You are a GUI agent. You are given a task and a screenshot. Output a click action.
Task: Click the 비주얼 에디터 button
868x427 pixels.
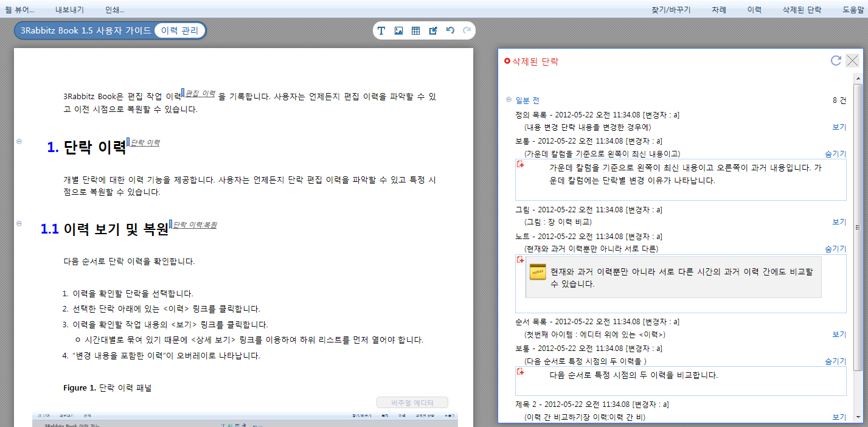(x=412, y=403)
